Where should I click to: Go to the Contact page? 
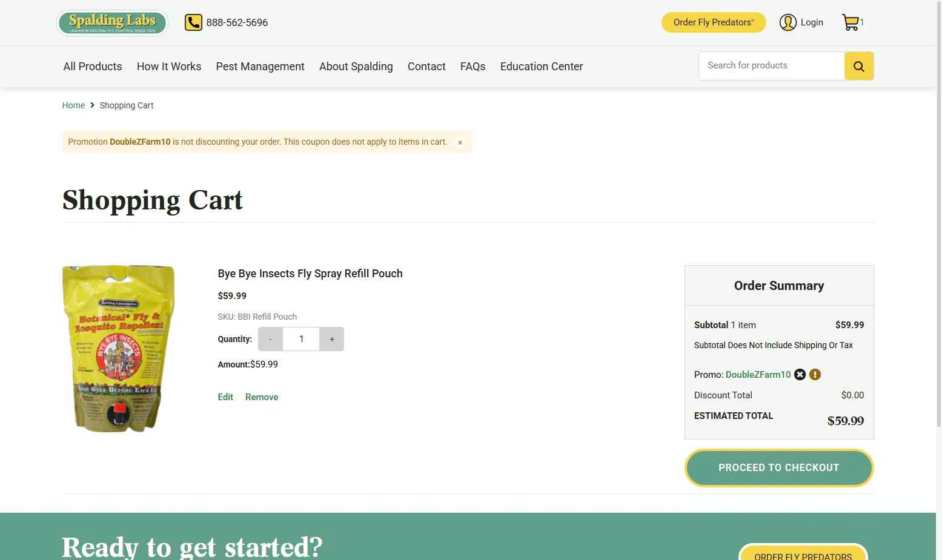click(x=426, y=67)
